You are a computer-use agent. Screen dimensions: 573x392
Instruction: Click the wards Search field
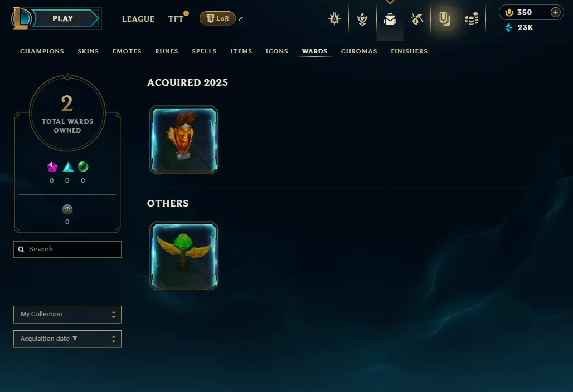(x=67, y=249)
